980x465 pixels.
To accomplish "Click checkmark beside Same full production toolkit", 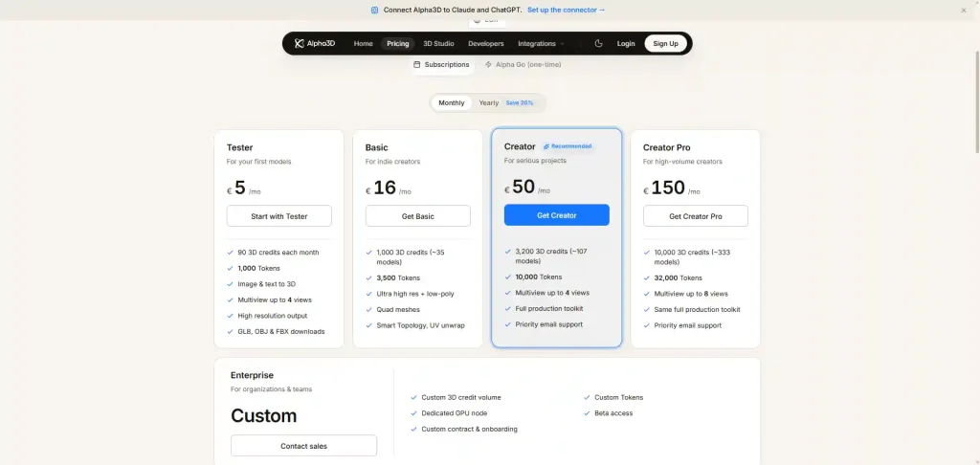I will (x=646, y=309).
